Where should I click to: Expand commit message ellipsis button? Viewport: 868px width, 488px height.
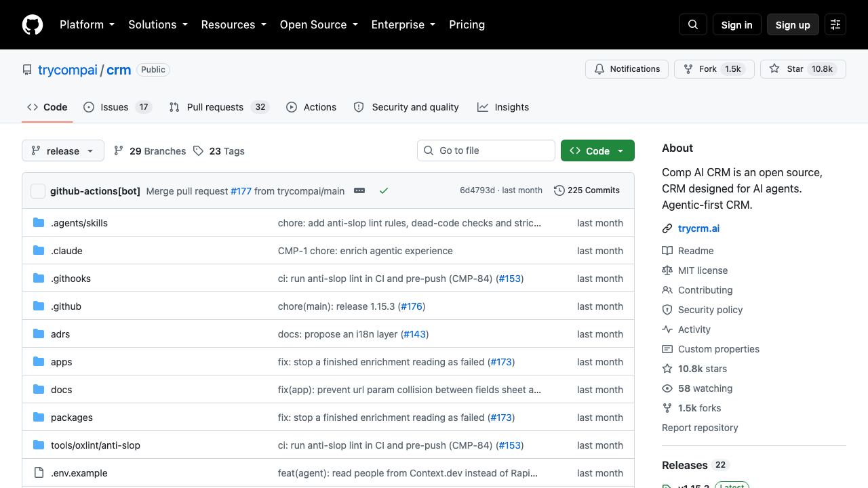tap(359, 190)
